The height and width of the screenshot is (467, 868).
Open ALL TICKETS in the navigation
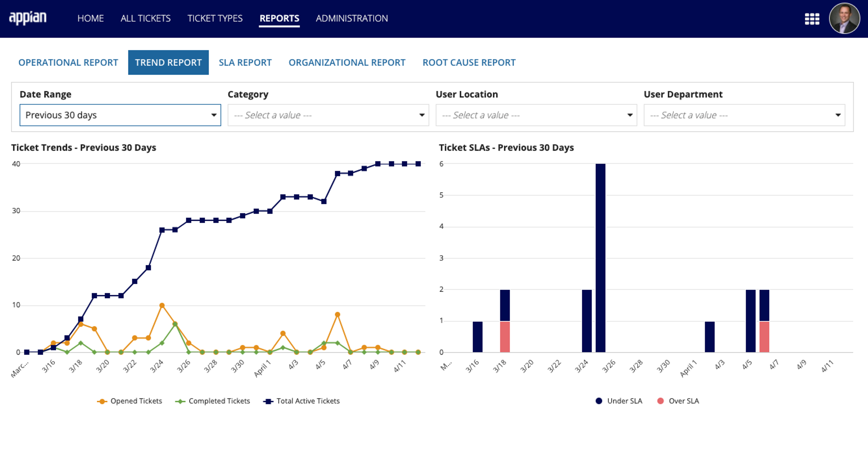146,18
